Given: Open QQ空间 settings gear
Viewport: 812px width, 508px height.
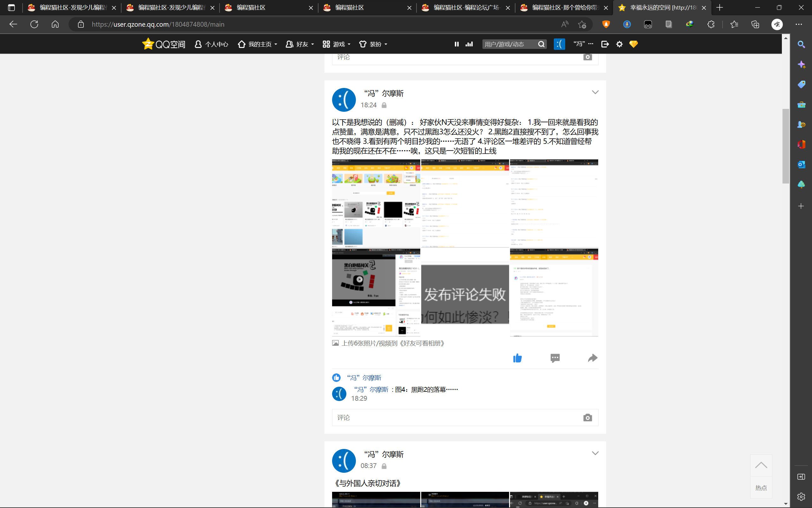Looking at the screenshot, I should coord(619,44).
